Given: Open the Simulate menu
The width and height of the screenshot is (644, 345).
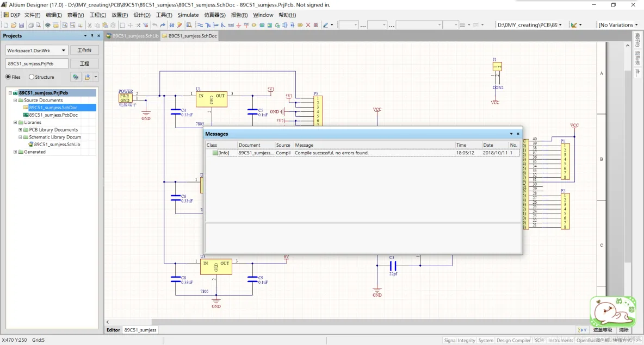Looking at the screenshot, I should pos(188,15).
